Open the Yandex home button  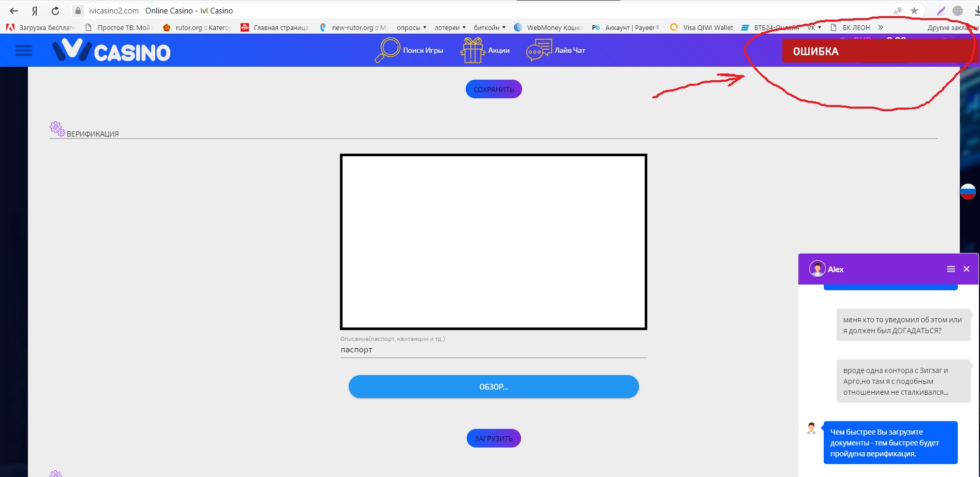coord(35,11)
